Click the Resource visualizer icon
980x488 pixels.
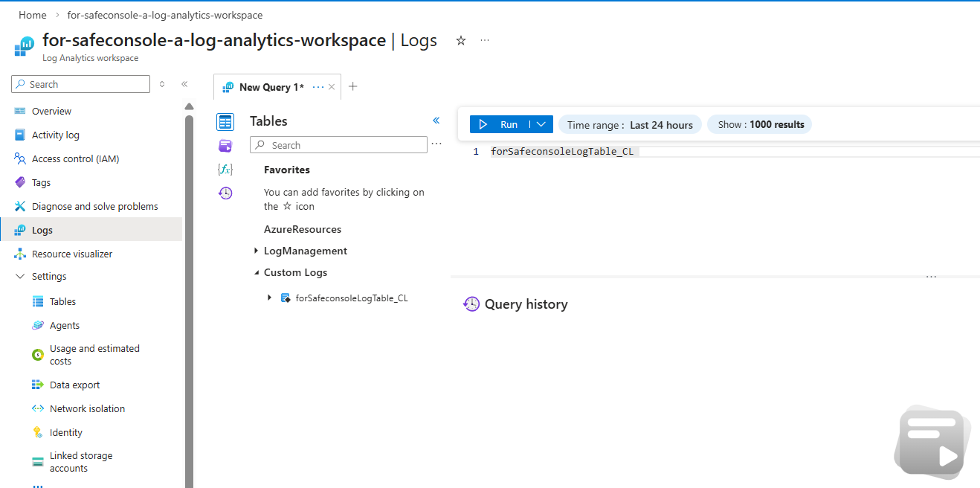tap(20, 254)
